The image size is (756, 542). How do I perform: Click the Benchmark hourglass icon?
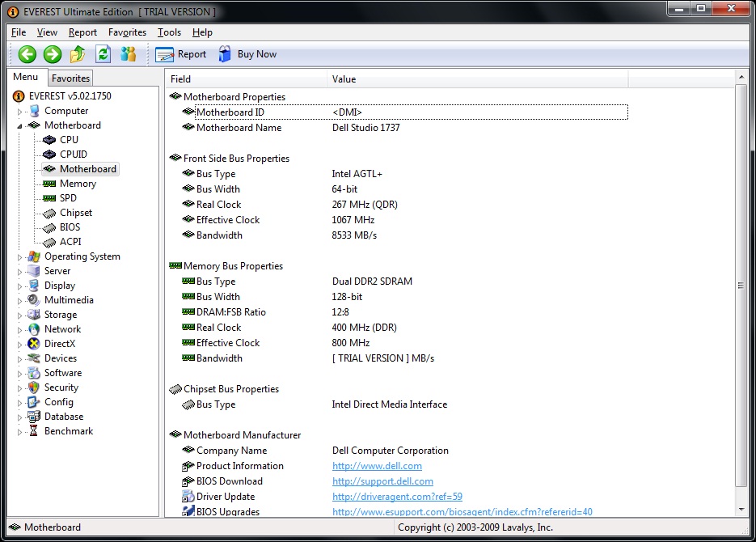tap(34, 431)
